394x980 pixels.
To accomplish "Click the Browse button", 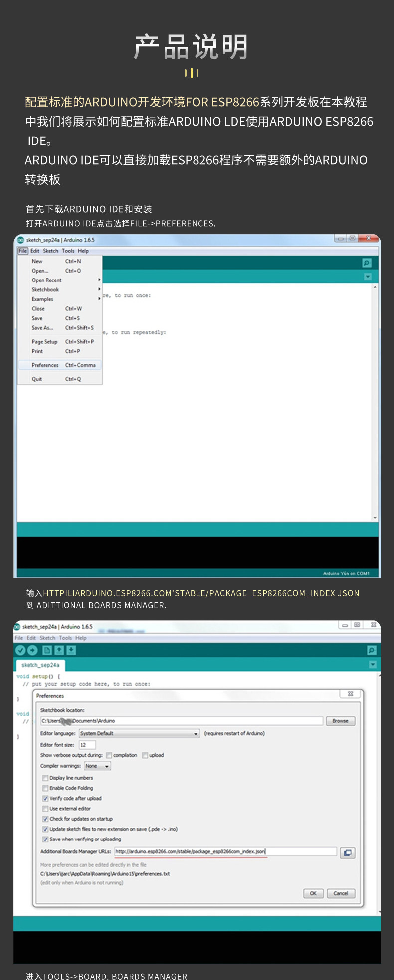I will [x=341, y=721].
